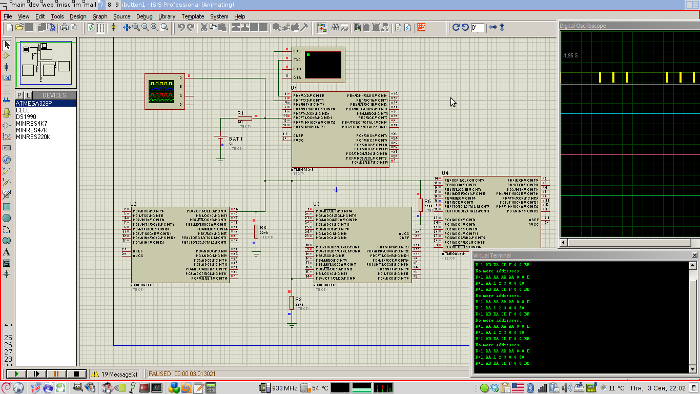Click the Redraw display icon
The width and height of the screenshot is (700, 394).
point(91,28)
